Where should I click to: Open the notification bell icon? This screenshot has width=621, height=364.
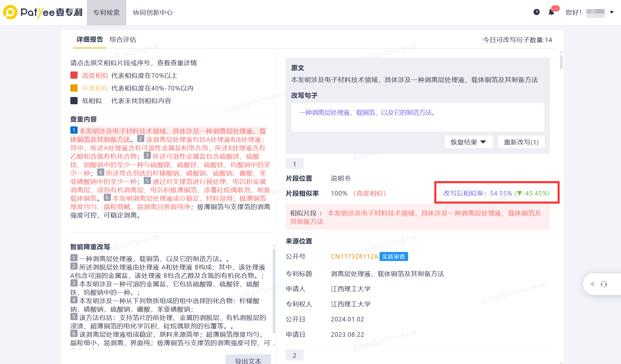(551, 12)
